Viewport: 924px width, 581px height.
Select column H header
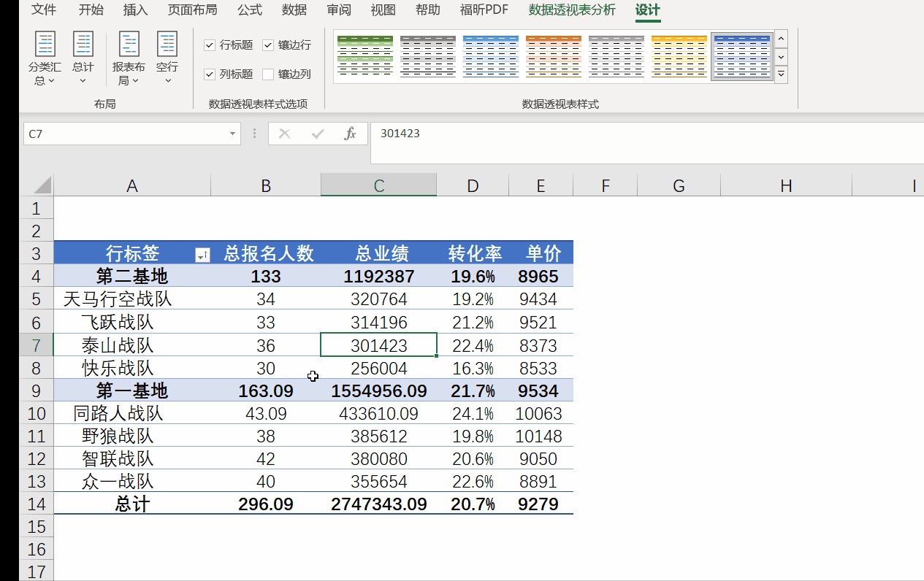(x=786, y=185)
